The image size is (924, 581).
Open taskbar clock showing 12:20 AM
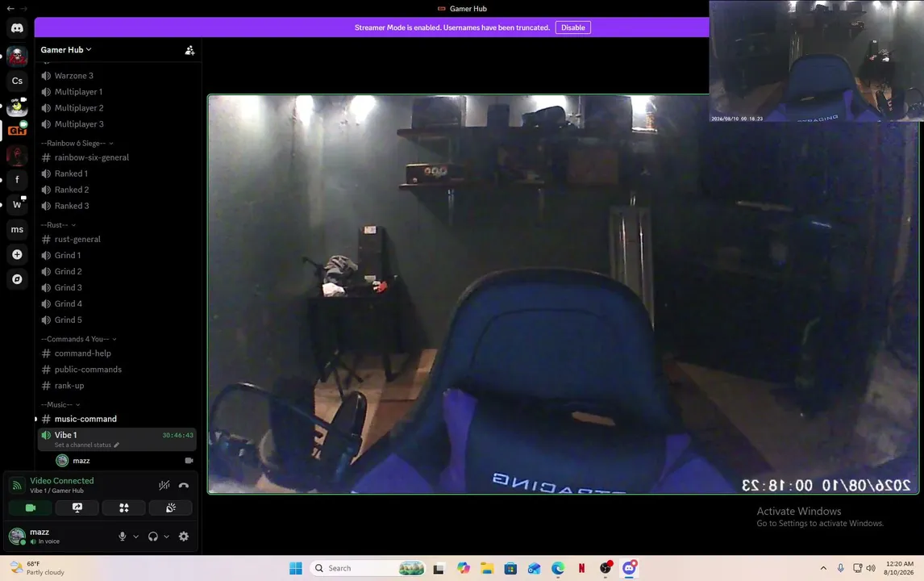coord(899,568)
